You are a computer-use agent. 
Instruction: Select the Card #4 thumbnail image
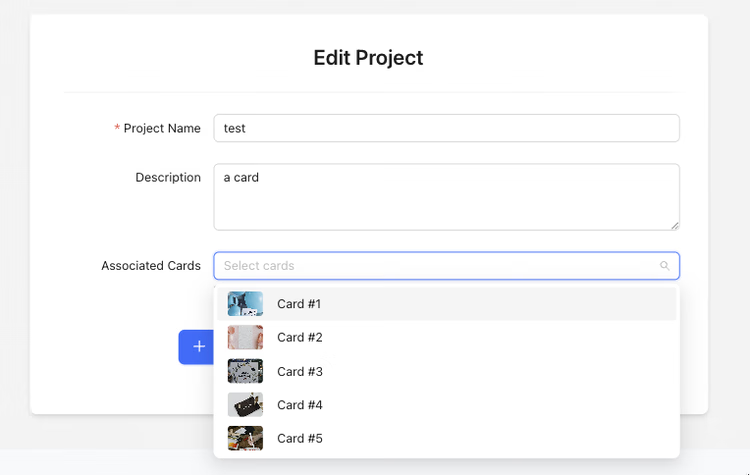click(x=245, y=405)
